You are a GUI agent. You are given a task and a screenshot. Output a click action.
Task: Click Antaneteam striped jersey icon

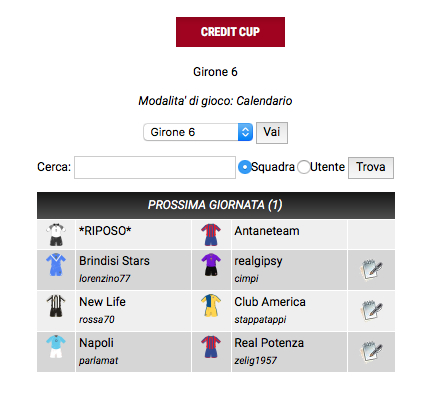tap(211, 234)
